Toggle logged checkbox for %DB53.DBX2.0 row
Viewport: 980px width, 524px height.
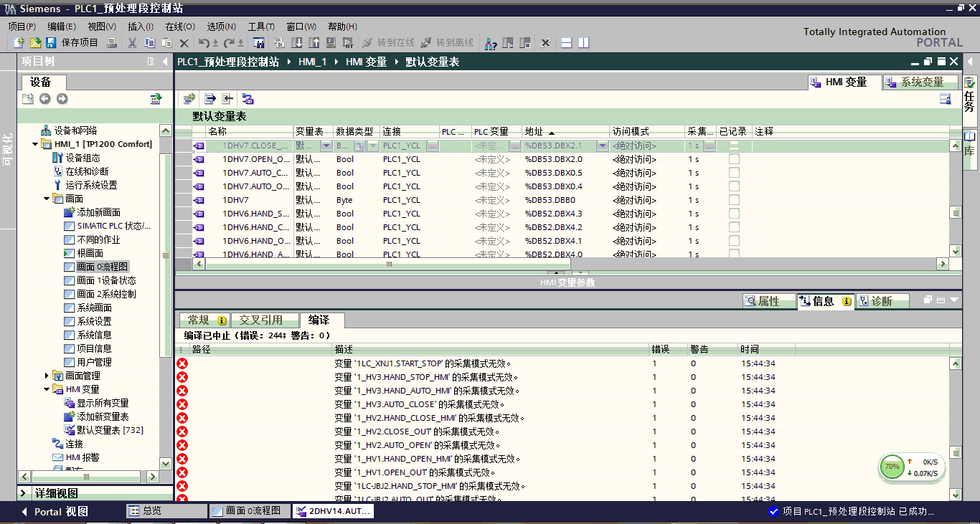734,159
